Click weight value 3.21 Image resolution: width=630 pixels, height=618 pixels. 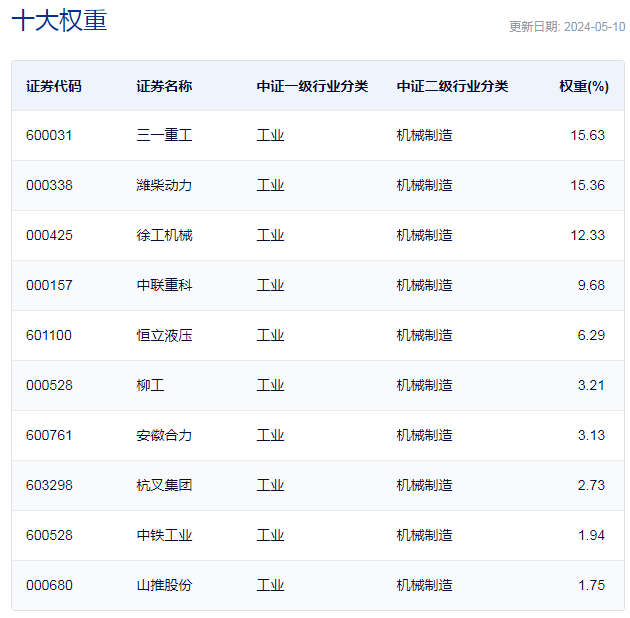(x=591, y=385)
